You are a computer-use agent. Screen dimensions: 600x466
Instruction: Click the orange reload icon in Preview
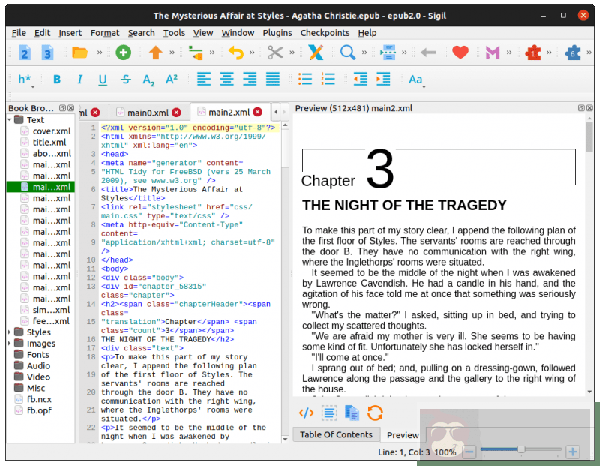point(376,411)
